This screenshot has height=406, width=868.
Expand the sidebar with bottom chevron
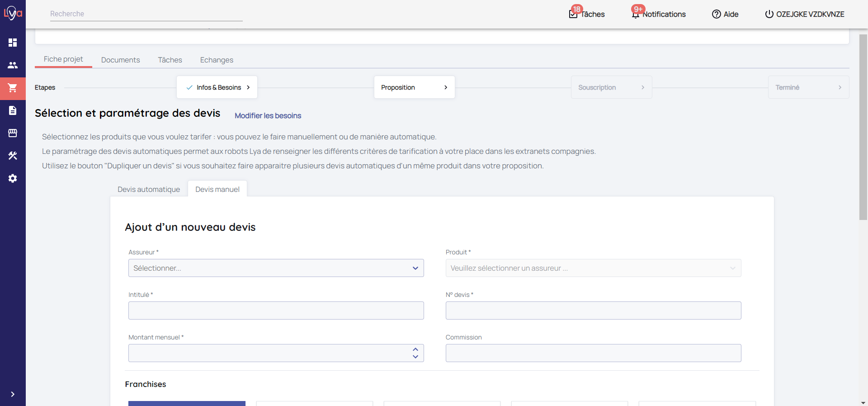(x=13, y=394)
